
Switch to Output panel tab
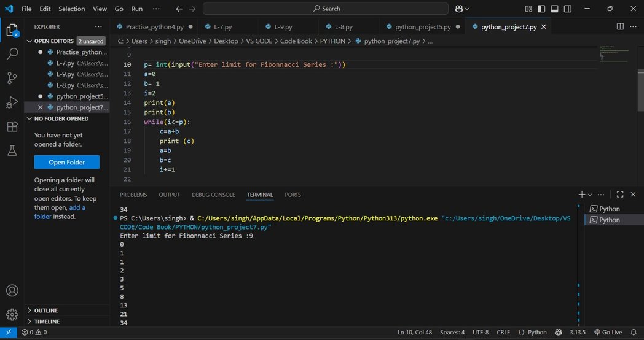click(169, 195)
